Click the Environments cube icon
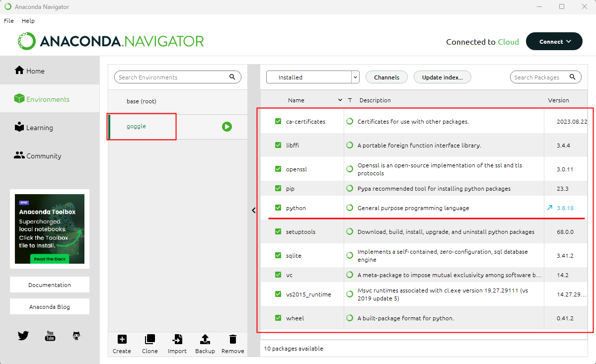Image resolution: width=596 pixels, height=364 pixels. [x=19, y=99]
